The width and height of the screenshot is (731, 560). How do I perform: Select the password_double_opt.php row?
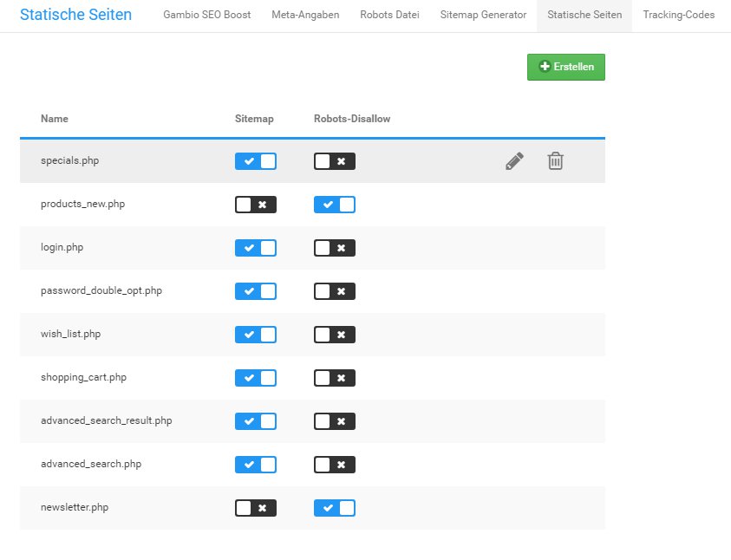point(101,291)
